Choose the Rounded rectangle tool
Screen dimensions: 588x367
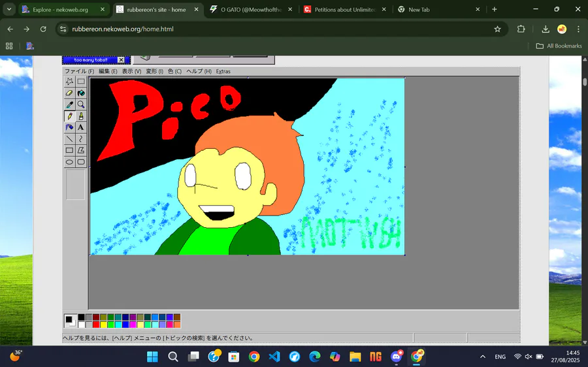tap(81, 162)
